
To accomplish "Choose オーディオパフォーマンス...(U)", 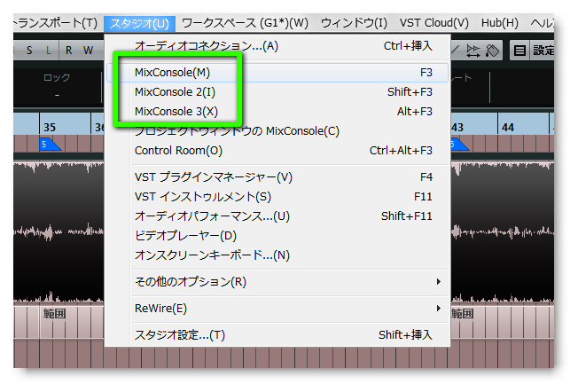I will [277, 216].
